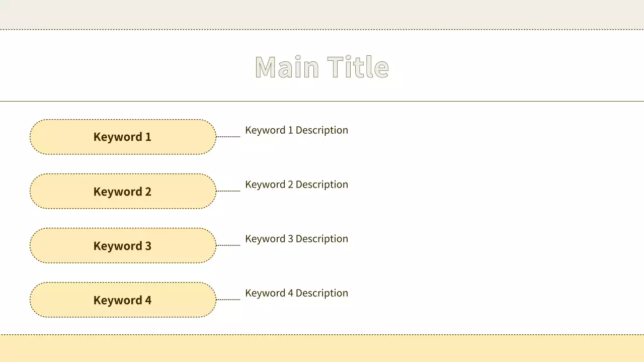Click the word Main in the title
644x362 pixels.
click(287, 67)
